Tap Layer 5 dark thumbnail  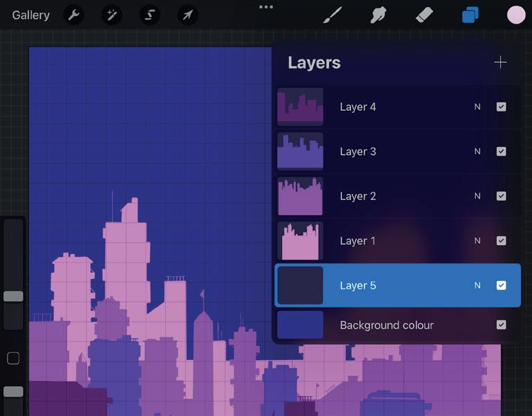pyautogui.click(x=300, y=285)
